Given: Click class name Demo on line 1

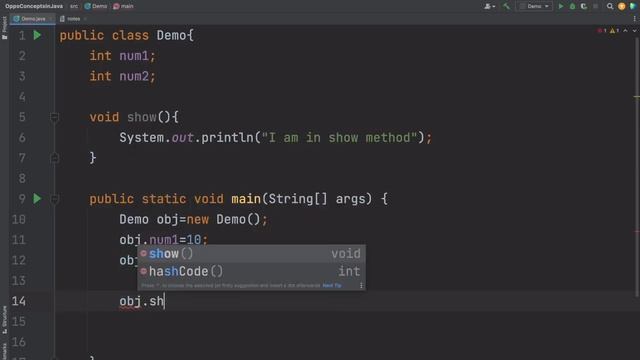Looking at the screenshot, I should click(x=171, y=36).
